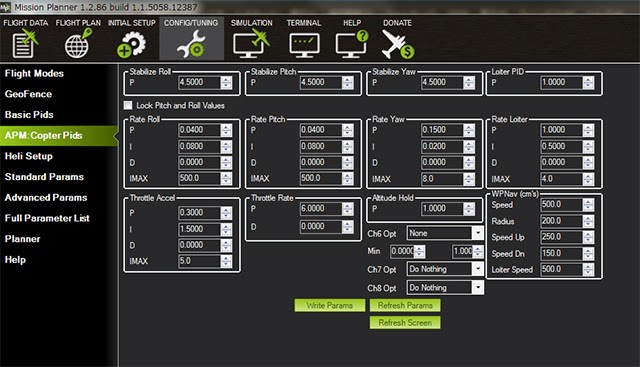Open the Initial Setup gear icon
This screenshot has width=640, height=367.
[131, 44]
